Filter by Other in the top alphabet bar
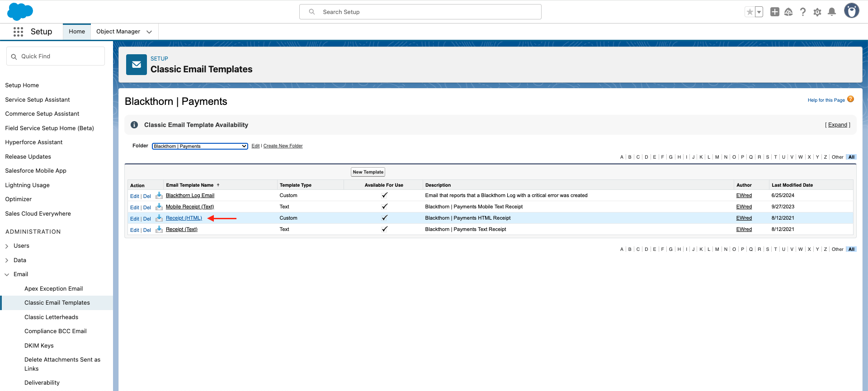 [838, 157]
